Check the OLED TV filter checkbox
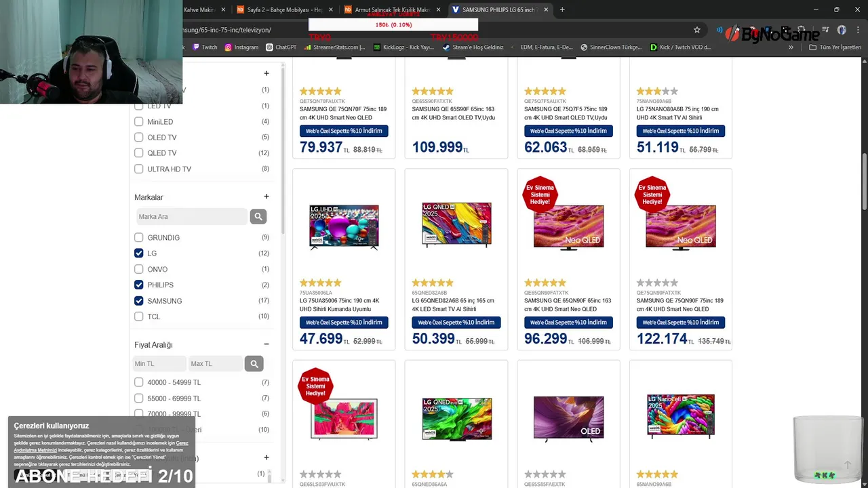Image resolution: width=868 pixels, height=488 pixels. [x=138, y=138]
